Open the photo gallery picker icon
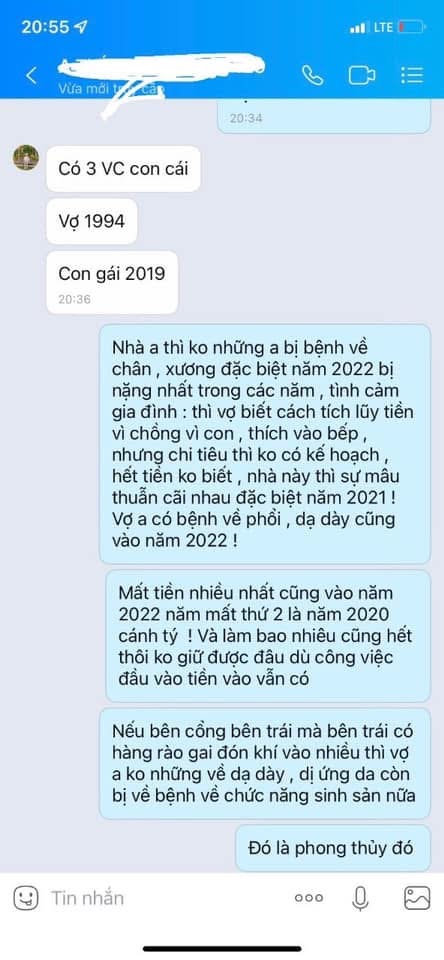The image size is (444, 960). 417,898
